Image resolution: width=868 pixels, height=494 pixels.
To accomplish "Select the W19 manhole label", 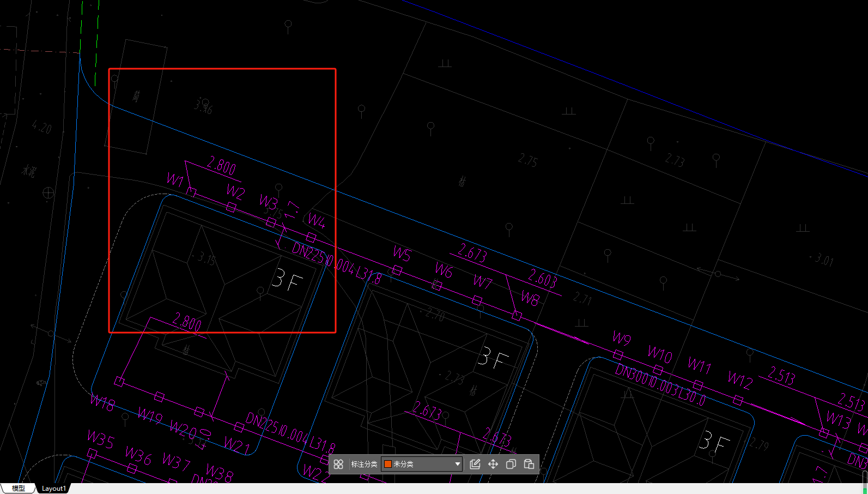I will click(x=150, y=416).
